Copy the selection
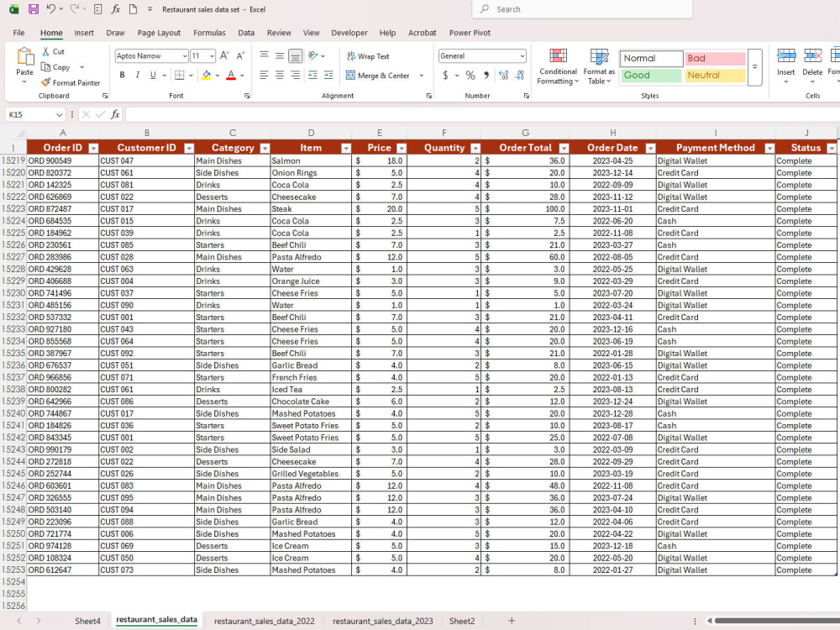Image resolution: width=840 pixels, height=630 pixels. coord(56,67)
